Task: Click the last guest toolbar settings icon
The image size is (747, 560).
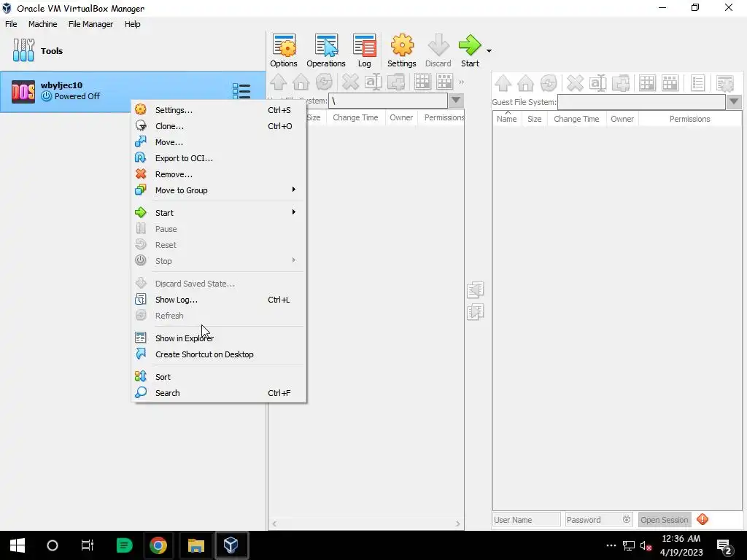Action: point(725,83)
